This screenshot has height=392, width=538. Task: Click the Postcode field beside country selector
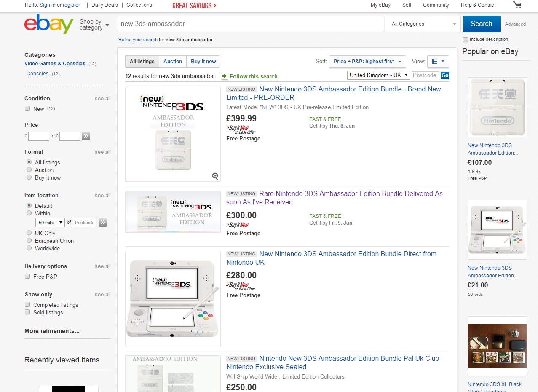[425, 75]
